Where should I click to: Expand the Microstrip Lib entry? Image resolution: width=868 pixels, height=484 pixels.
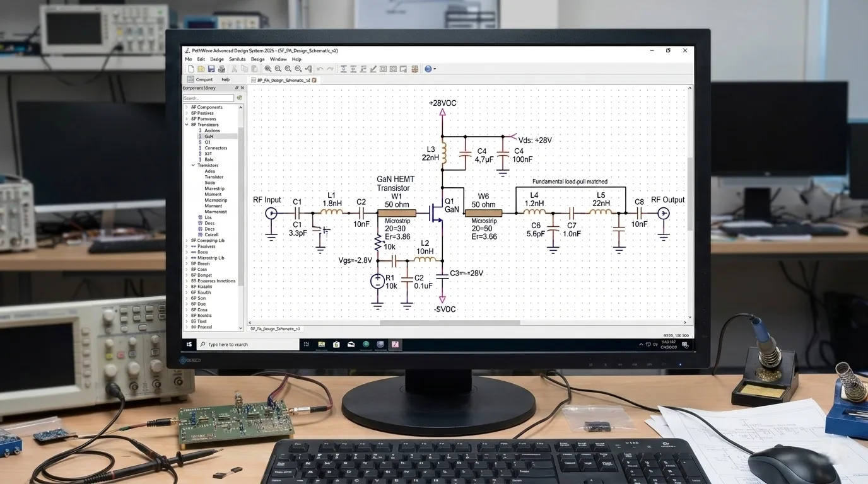[187, 258]
